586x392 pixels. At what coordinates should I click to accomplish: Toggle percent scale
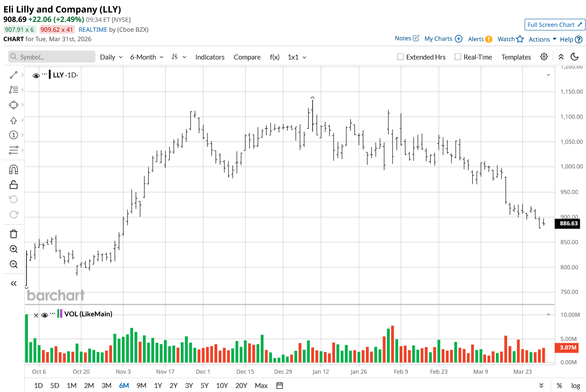point(560,386)
